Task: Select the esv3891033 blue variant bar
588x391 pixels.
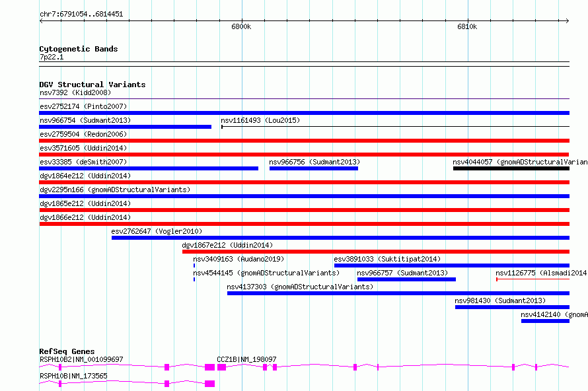Action: click(451, 266)
